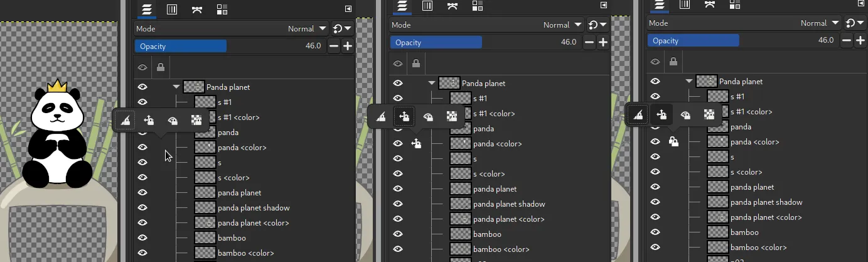Viewport: 868px width, 262px height.
Task: Click the lock pixels icon in the middle panel popup
Action: point(380,116)
